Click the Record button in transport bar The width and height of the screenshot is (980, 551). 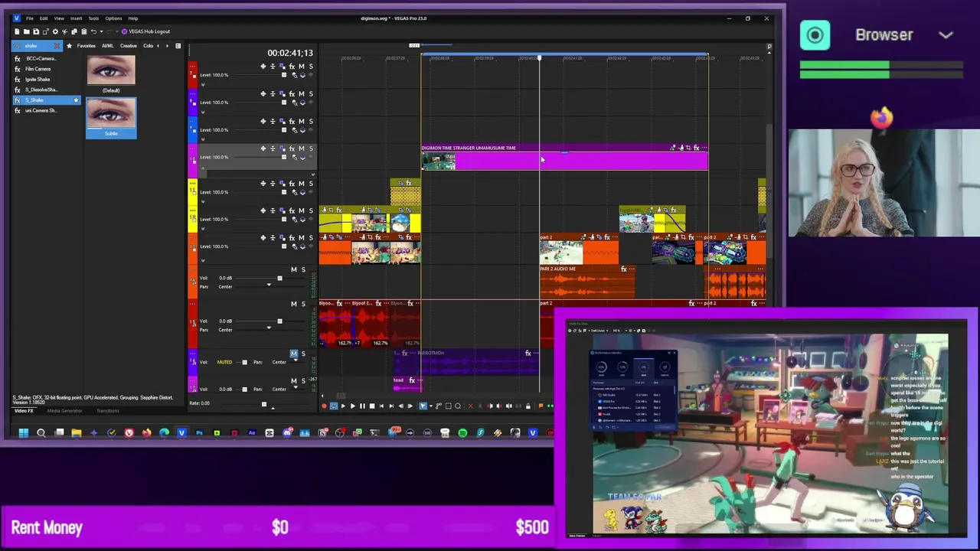(x=323, y=406)
